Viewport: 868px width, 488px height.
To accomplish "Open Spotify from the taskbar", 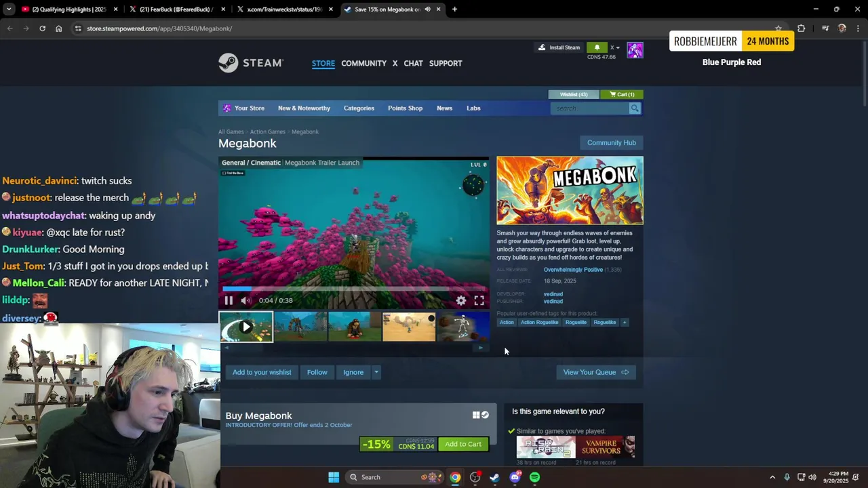I will tap(534, 477).
